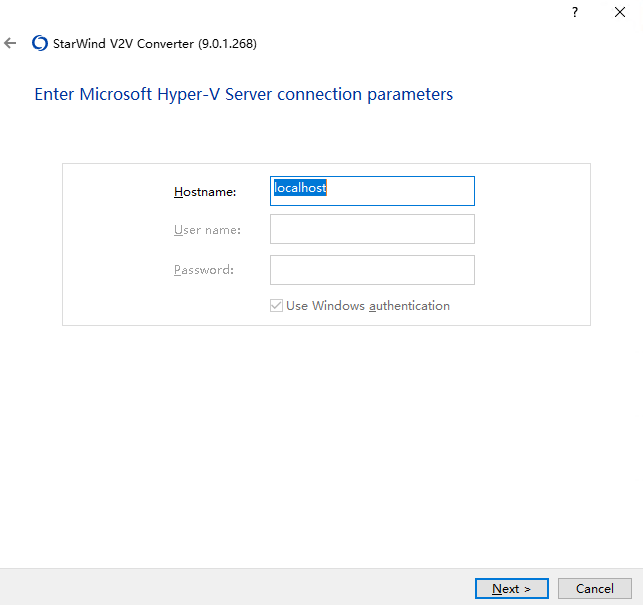Open help with the question mark
Image resolution: width=643 pixels, height=605 pixels.
tap(575, 12)
